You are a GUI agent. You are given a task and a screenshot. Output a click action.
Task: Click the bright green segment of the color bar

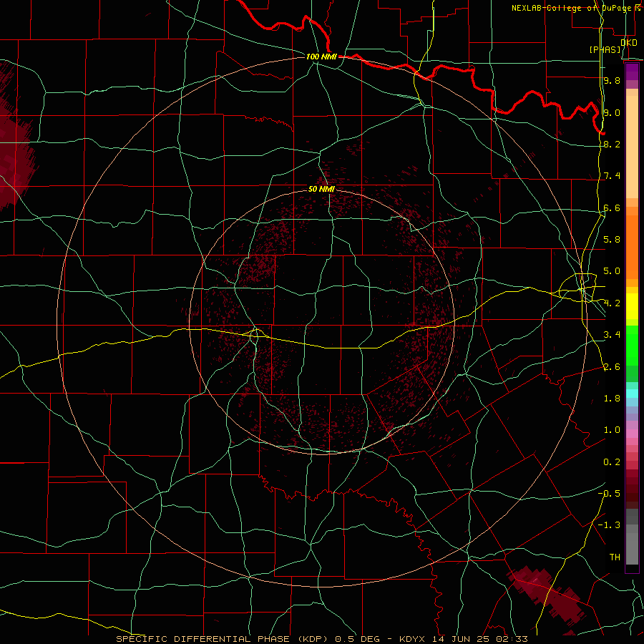[x=632, y=346]
